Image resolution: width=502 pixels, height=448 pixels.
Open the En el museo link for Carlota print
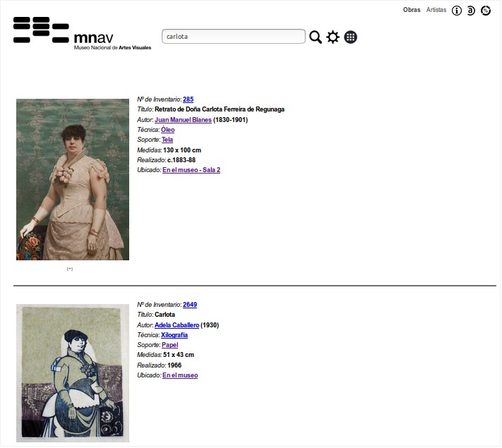click(180, 375)
